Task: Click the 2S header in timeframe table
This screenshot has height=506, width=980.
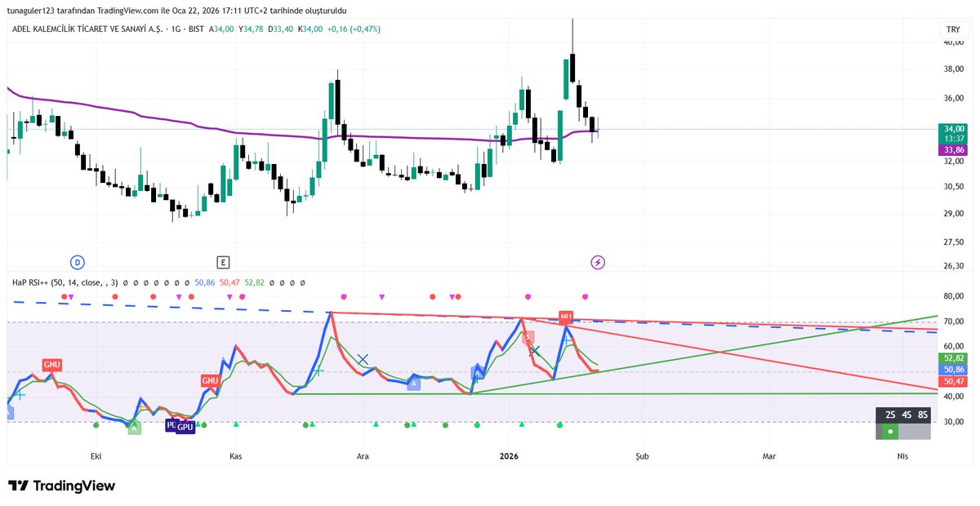Action: pos(890,415)
